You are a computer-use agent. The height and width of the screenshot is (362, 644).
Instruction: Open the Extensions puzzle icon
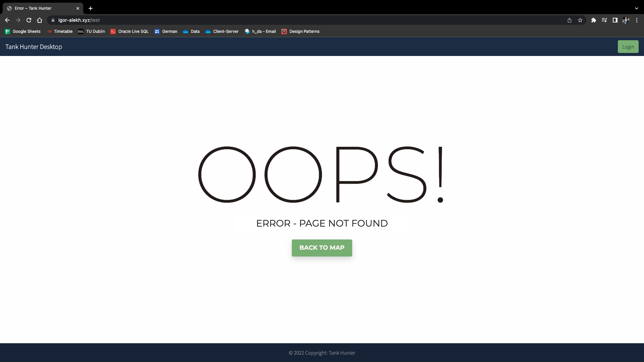tap(594, 20)
